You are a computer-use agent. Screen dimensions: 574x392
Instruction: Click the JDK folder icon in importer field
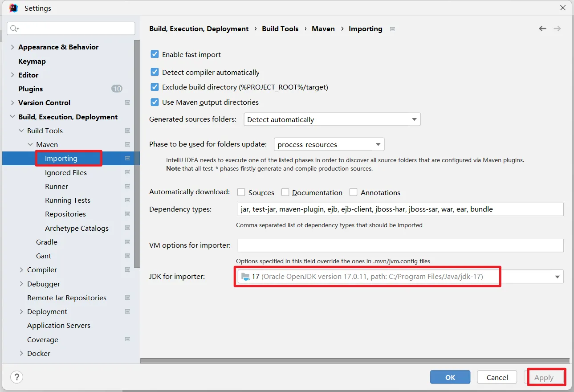click(x=245, y=276)
